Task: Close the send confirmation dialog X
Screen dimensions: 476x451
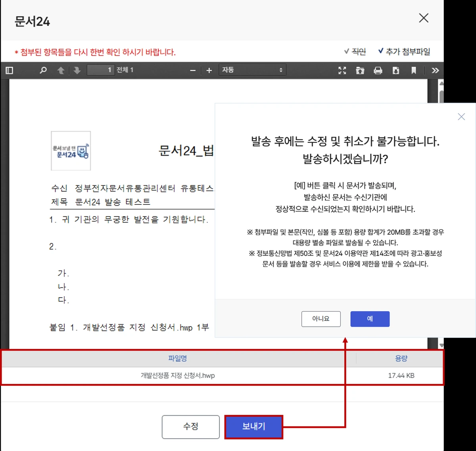Action: click(x=461, y=117)
